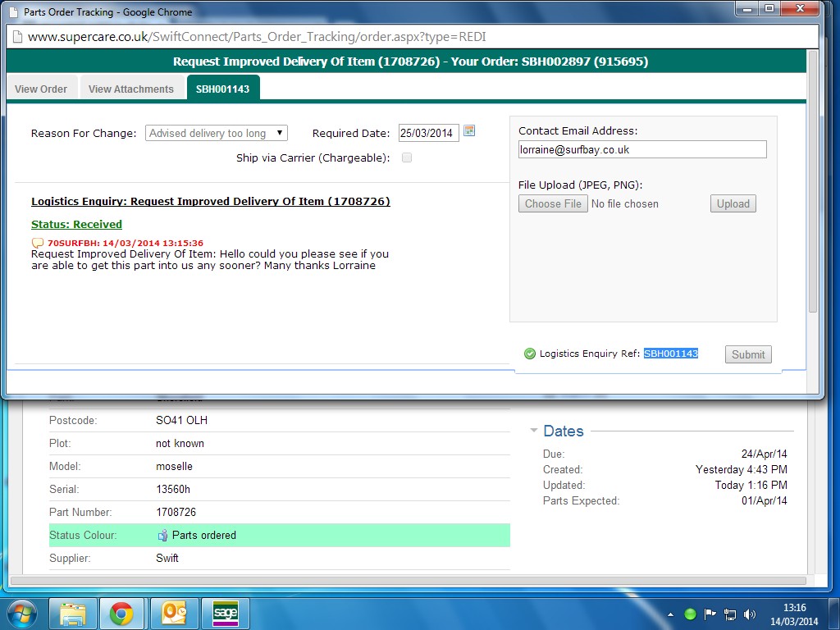Click the highlighted SBH001143 reference text
This screenshot has width=840, height=630.
point(671,354)
